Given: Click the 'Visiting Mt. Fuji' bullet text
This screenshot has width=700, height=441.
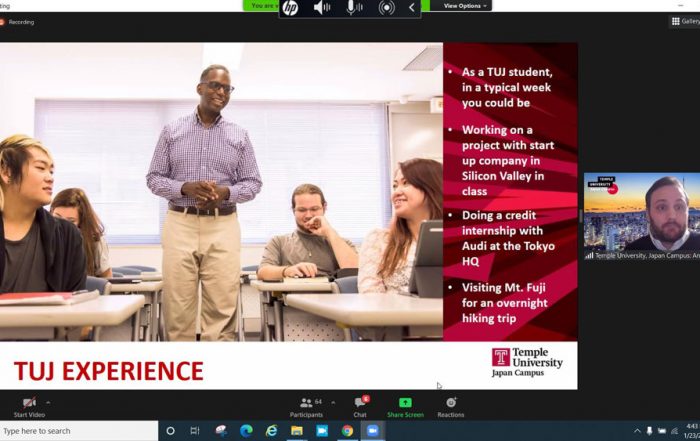Looking at the screenshot, I should (504, 303).
